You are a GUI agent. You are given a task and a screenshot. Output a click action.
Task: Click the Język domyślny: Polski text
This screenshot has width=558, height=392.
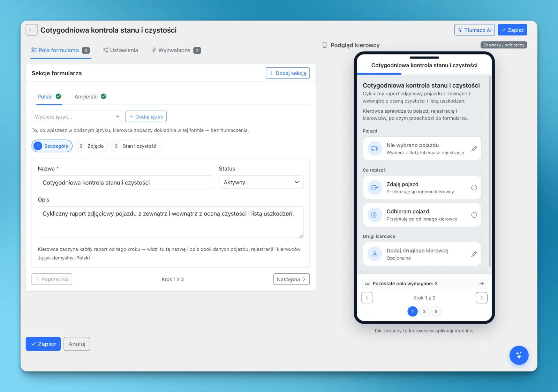click(64, 258)
